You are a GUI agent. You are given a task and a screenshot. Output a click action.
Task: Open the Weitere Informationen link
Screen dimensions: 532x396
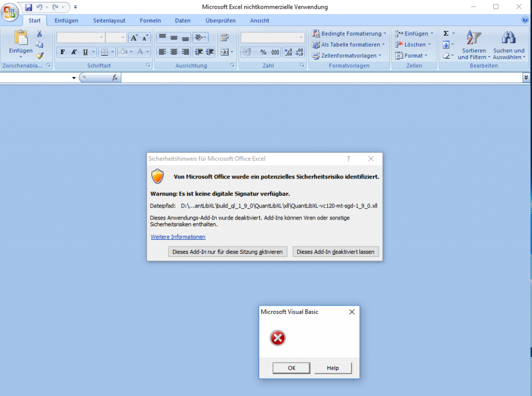point(178,237)
